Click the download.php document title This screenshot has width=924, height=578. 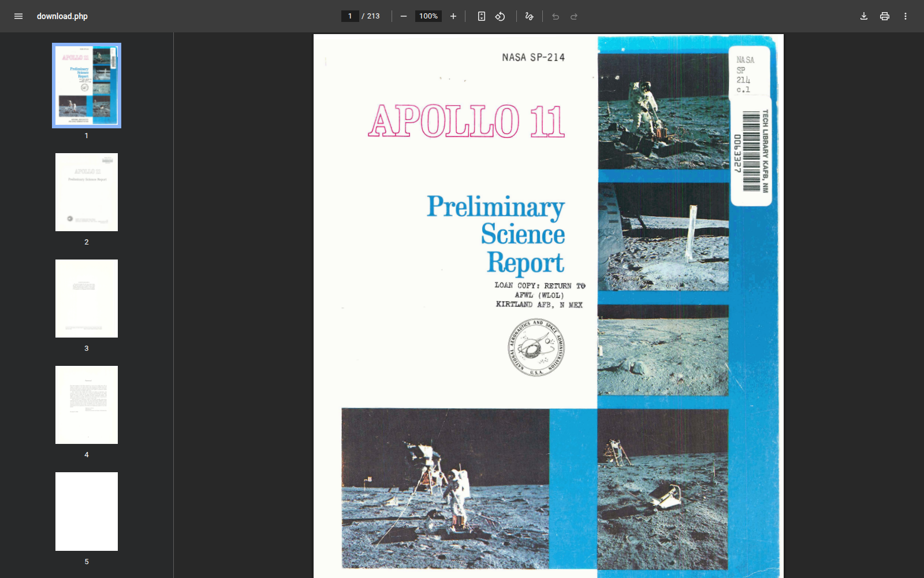coord(62,16)
